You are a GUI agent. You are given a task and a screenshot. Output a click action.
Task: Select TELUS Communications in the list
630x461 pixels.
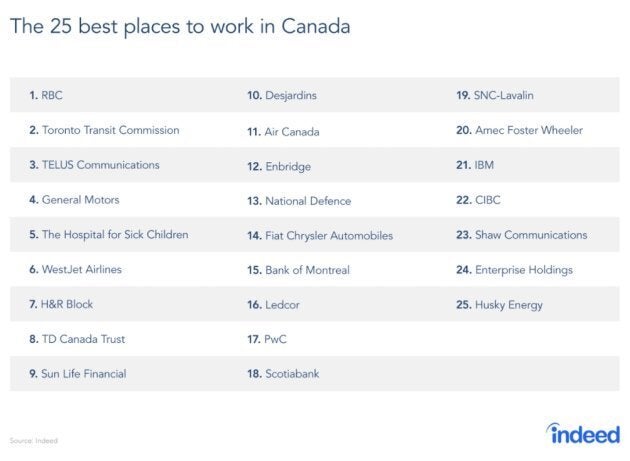(x=94, y=165)
